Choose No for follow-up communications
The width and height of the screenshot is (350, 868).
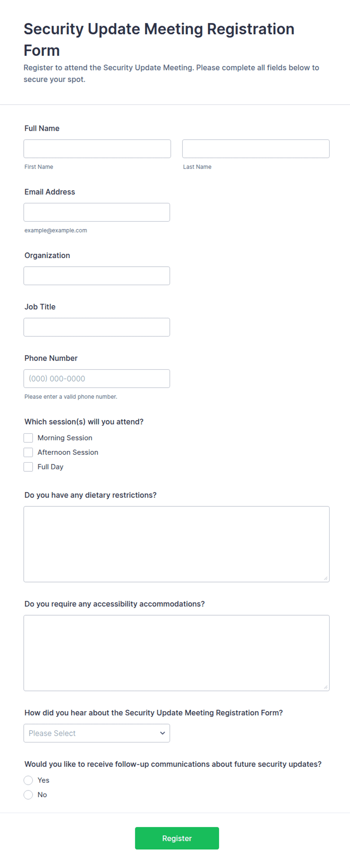tap(28, 795)
